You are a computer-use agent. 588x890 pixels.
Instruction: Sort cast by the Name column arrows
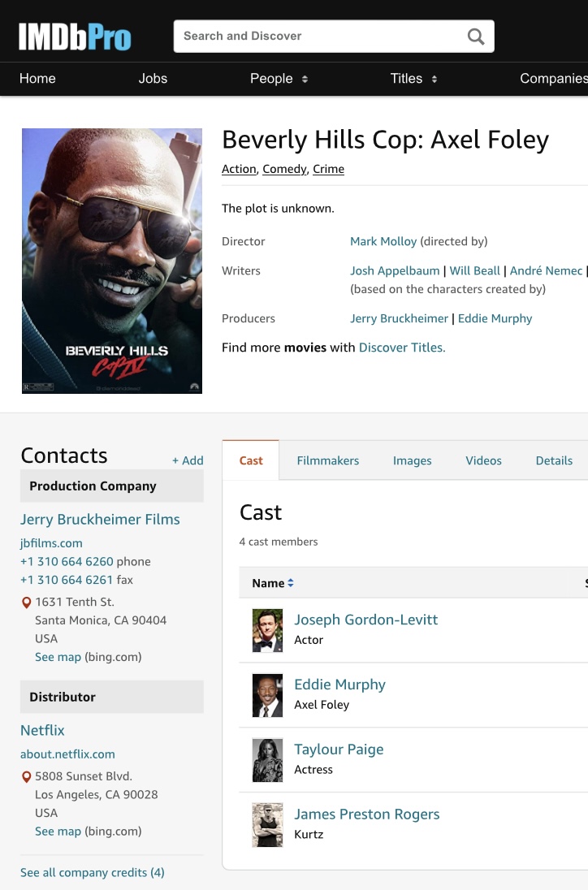[291, 583]
